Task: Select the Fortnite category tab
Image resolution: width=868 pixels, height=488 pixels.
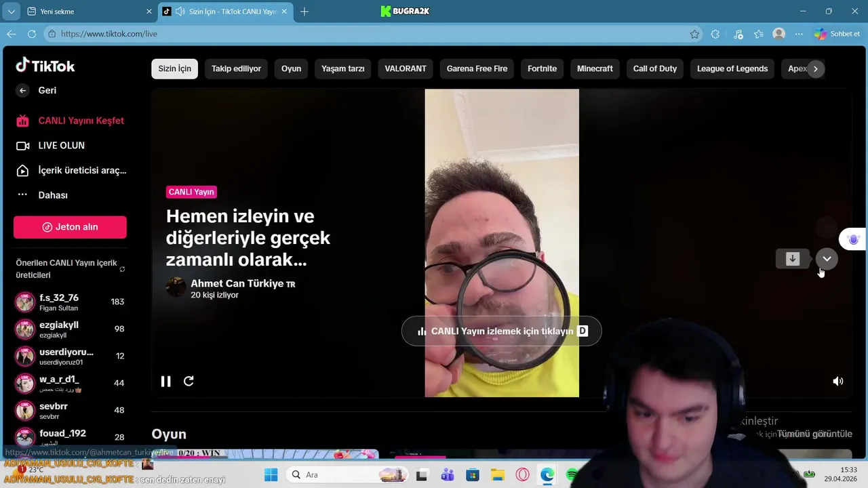Action: [542, 68]
